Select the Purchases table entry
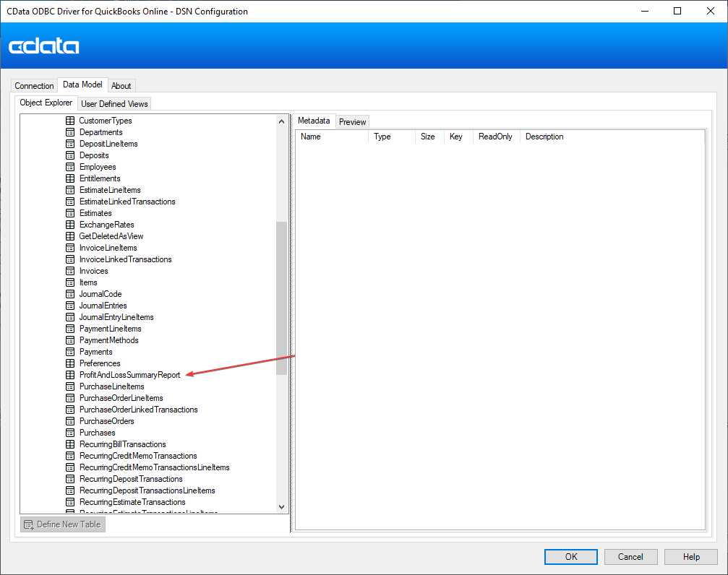 coord(97,433)
